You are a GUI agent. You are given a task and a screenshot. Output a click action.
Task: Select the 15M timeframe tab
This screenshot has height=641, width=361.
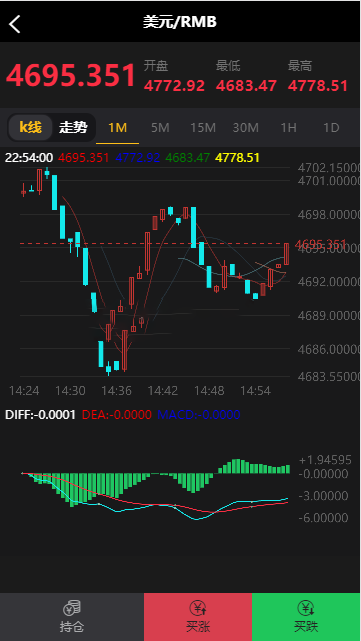[x=203, y=128]
